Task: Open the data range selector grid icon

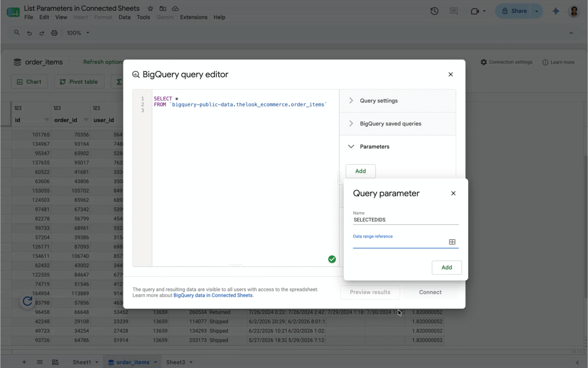Action: (x=452, y=242)
